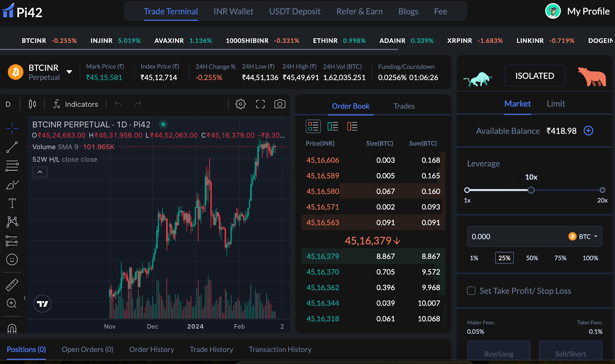The width and height of the screenshot is (615, 364).
Task: Select the 75% quantity option
Action: point(560,258)
